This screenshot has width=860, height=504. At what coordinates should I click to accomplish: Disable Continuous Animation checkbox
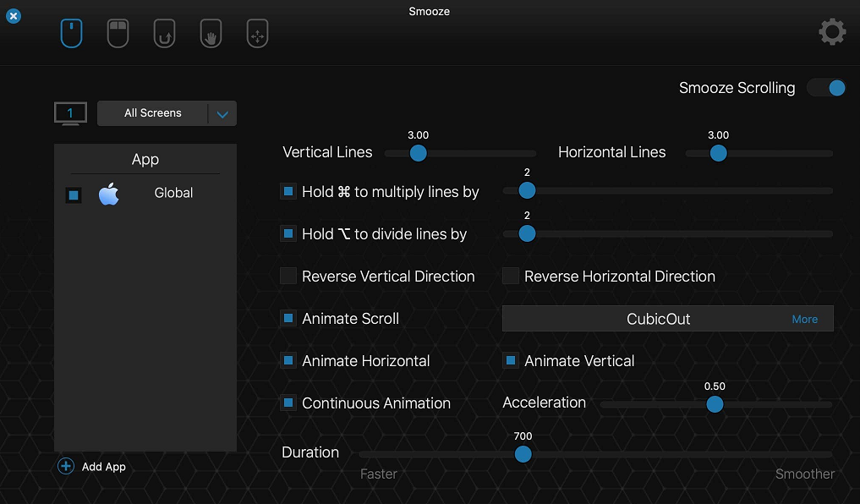(288, 403)
